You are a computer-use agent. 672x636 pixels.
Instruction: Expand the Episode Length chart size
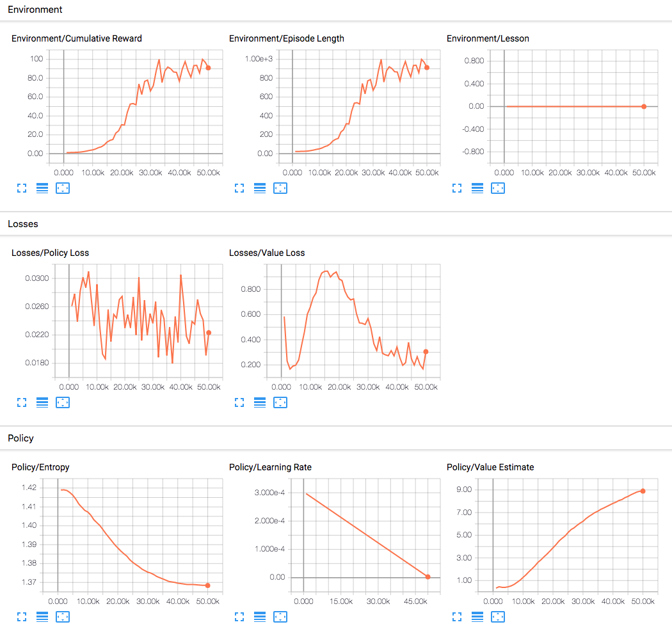tap(239, 188)
